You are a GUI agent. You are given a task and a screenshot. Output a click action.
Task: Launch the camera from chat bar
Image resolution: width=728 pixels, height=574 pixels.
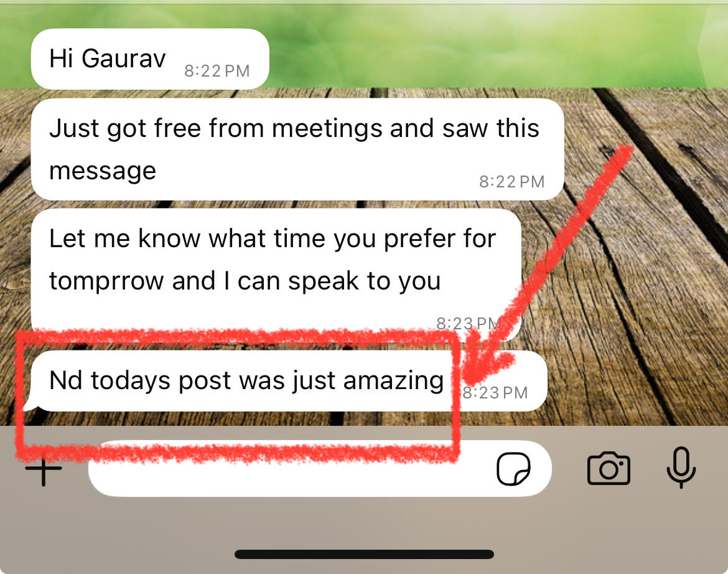click(x=609, y=469)
